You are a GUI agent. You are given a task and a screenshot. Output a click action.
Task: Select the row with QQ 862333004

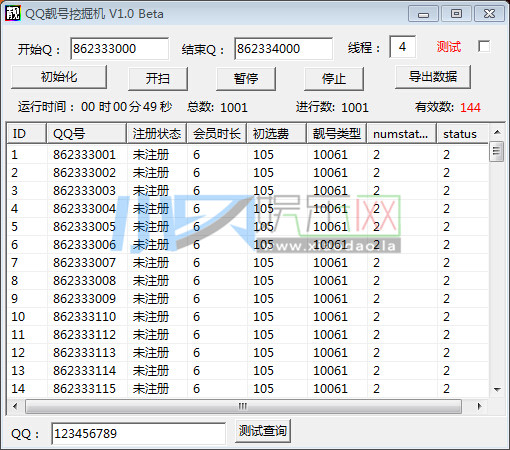click(x=248, y=209)
